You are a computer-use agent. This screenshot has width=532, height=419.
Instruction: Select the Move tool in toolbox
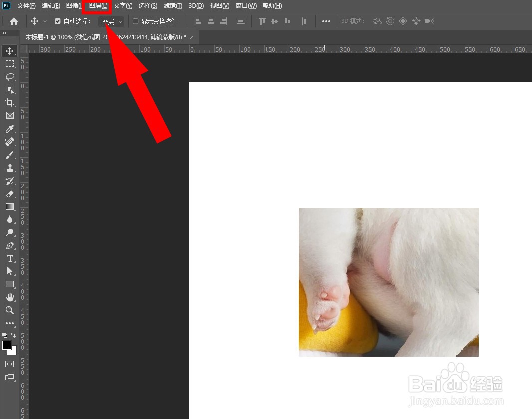[10, 51]
